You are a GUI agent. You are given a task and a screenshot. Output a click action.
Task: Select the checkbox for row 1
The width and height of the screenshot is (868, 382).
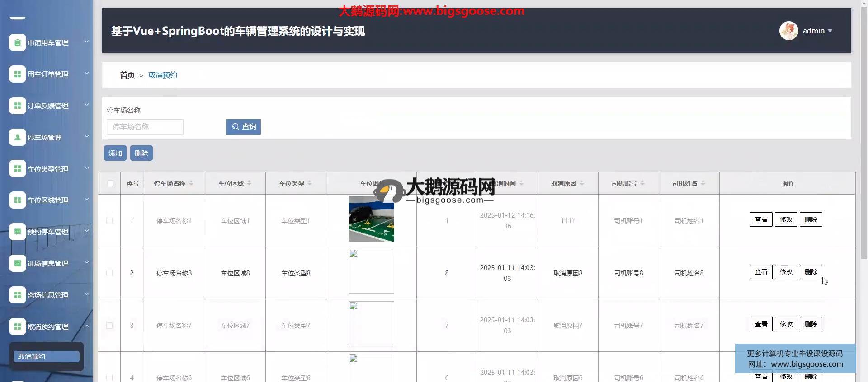pyautogui.click(x=109, y=221)
